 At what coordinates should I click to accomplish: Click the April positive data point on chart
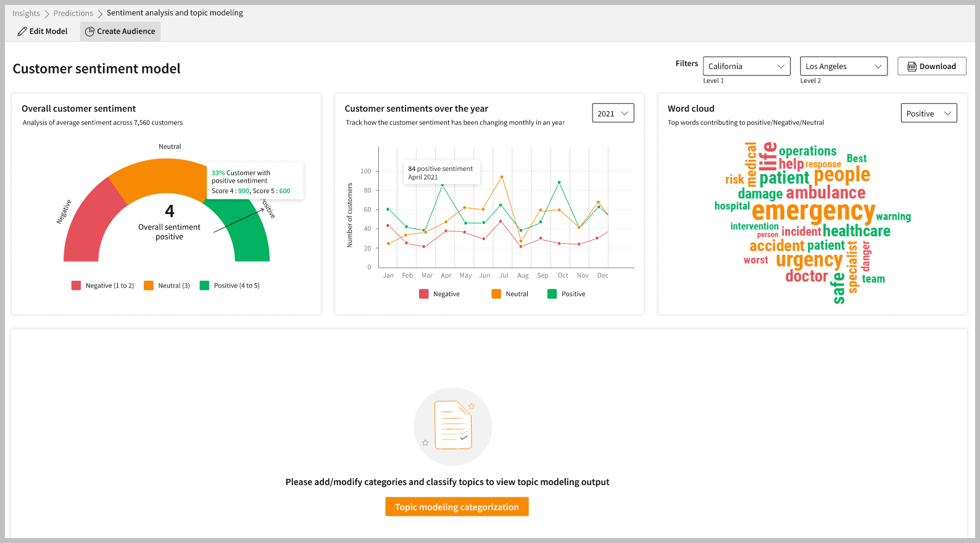coord(442,184)
